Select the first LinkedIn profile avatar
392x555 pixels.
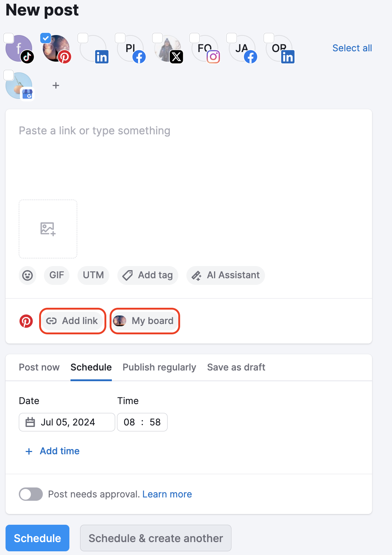[93, 48]
